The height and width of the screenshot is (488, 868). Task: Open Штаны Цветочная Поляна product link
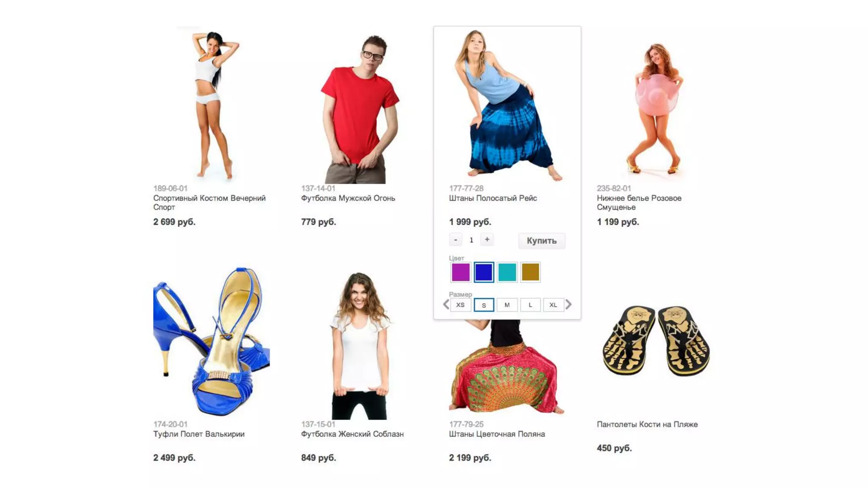[497, 434]
